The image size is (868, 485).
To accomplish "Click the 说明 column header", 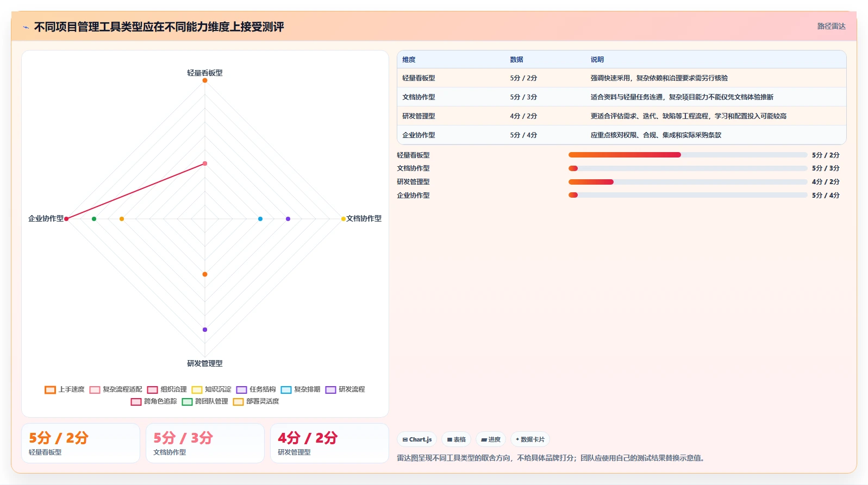I will click(597, 60).
